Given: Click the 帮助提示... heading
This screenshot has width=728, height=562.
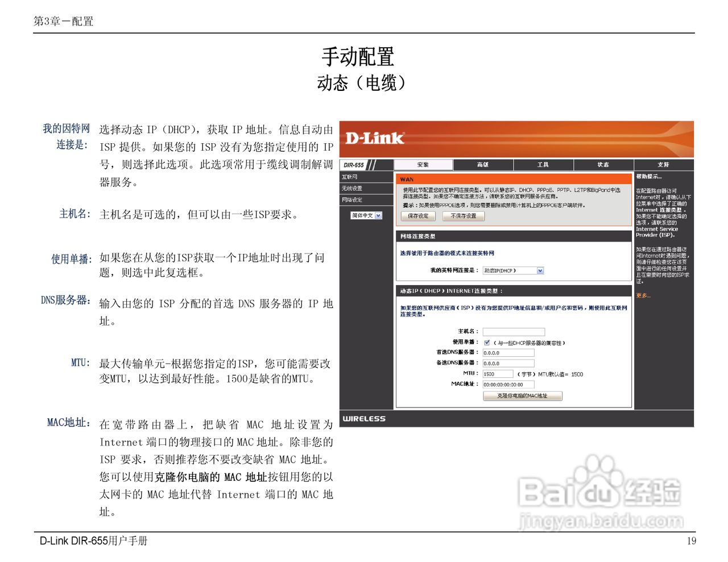Looking at the screenshot, I should (x=649, y=177).
